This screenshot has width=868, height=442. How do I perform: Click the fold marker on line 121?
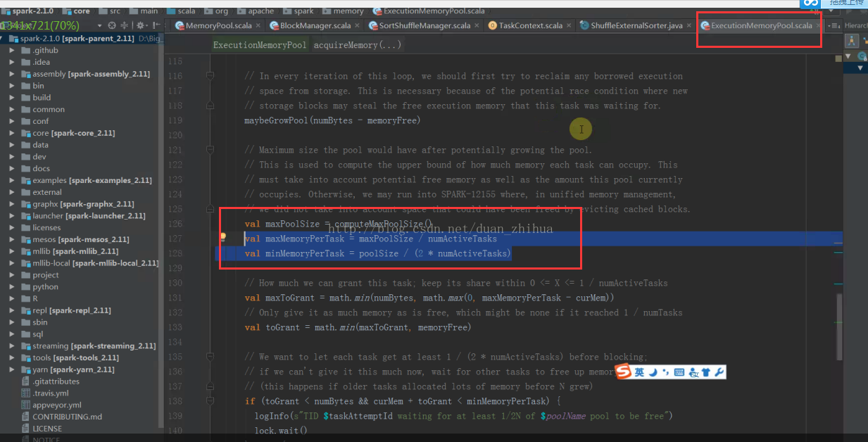[x=210, y=150]
